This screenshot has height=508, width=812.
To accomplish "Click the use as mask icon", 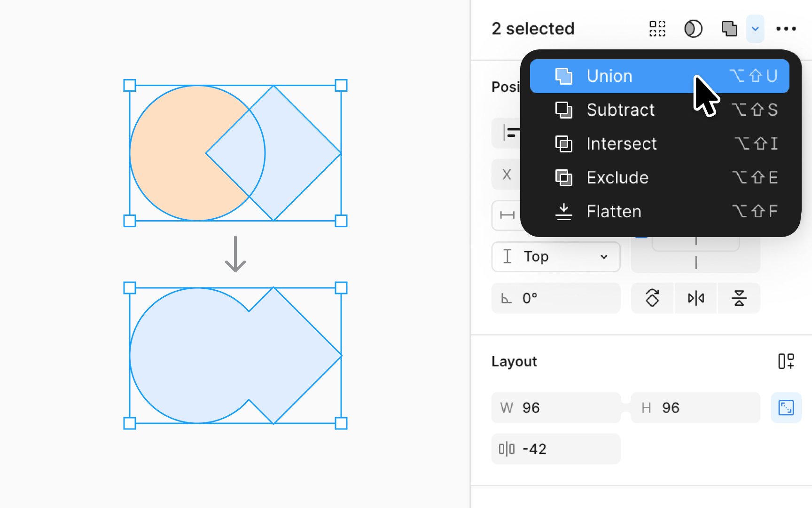I will (x=693, y=29).
